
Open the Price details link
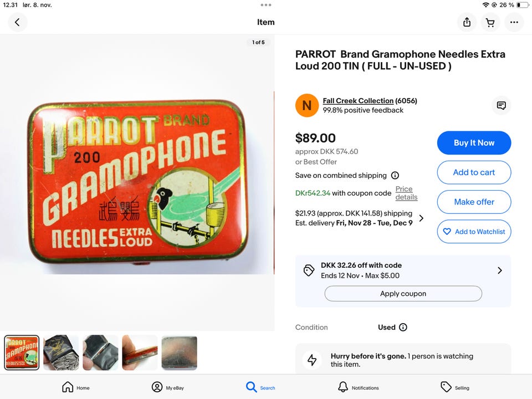(406, 193)
